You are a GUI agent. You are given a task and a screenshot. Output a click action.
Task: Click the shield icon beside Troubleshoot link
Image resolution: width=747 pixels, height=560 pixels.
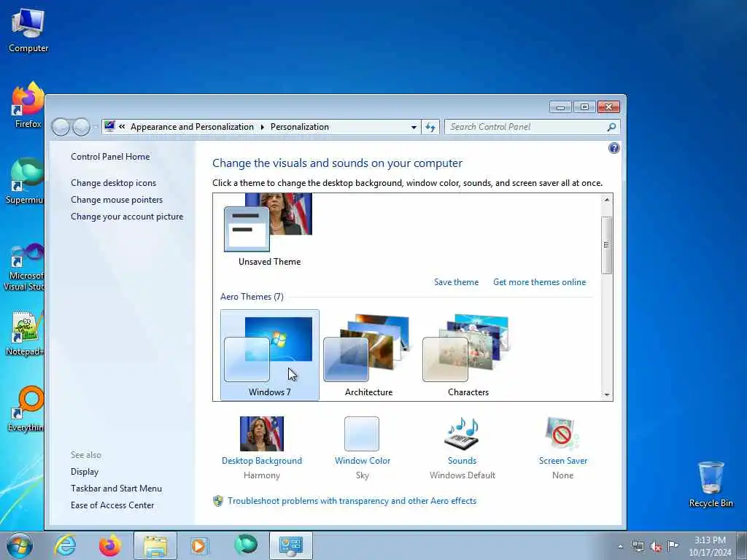(x=218, y=501)
